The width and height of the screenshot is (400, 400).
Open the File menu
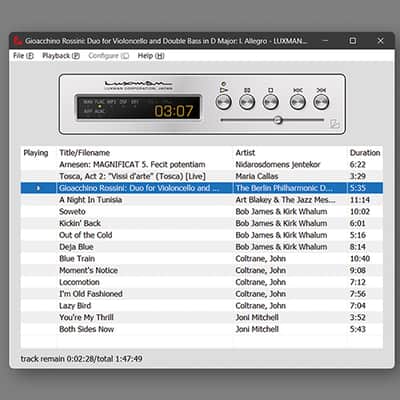[23, 56]
